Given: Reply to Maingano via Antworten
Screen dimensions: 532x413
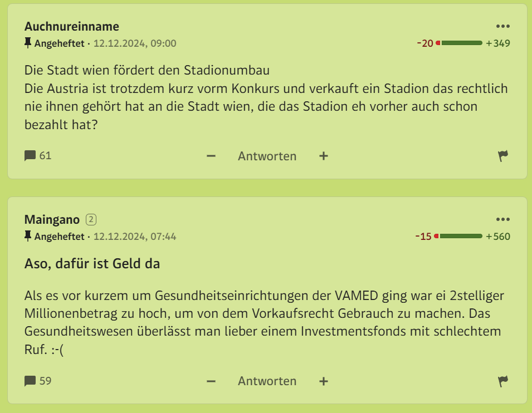Looking at the screenshot, I should coord(267,381).
